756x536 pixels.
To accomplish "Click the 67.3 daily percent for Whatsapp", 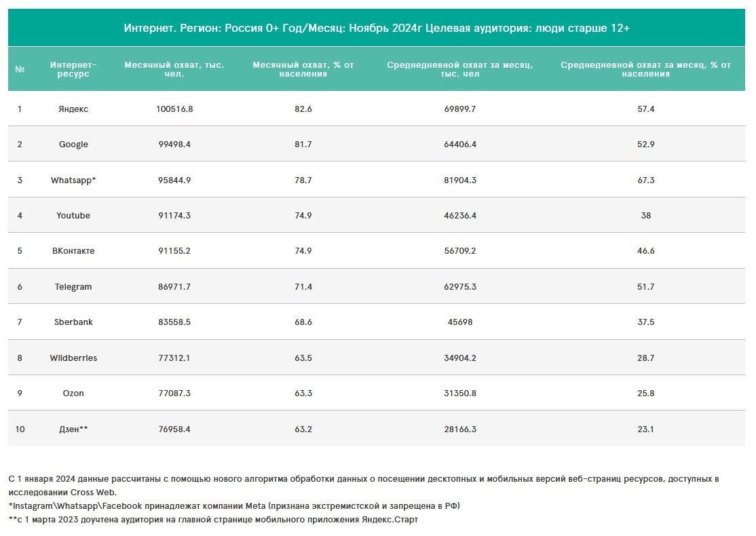I will tap(645, 180).
